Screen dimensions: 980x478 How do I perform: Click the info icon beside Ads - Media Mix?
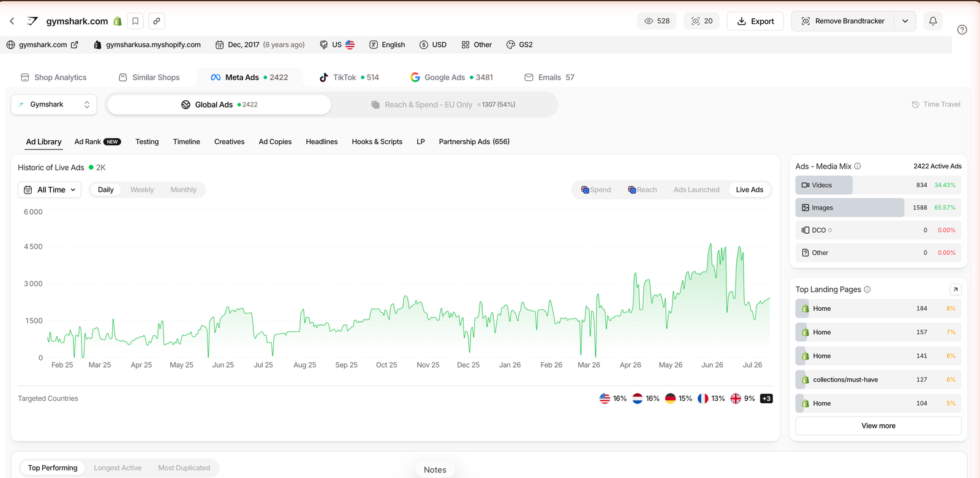(858, 166)
